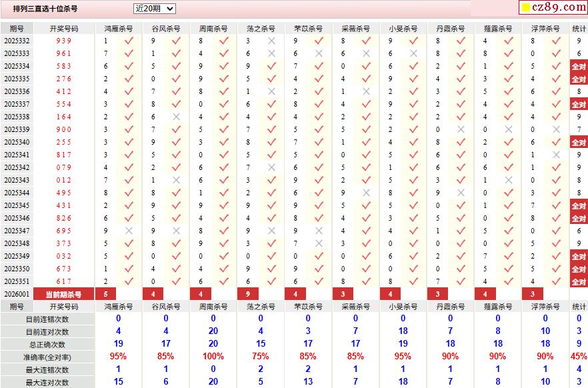Viewport: 588px width, 388px height.
Task: Click current-period red box 5 under 鸿雁杀号
Action: [106, 294]
